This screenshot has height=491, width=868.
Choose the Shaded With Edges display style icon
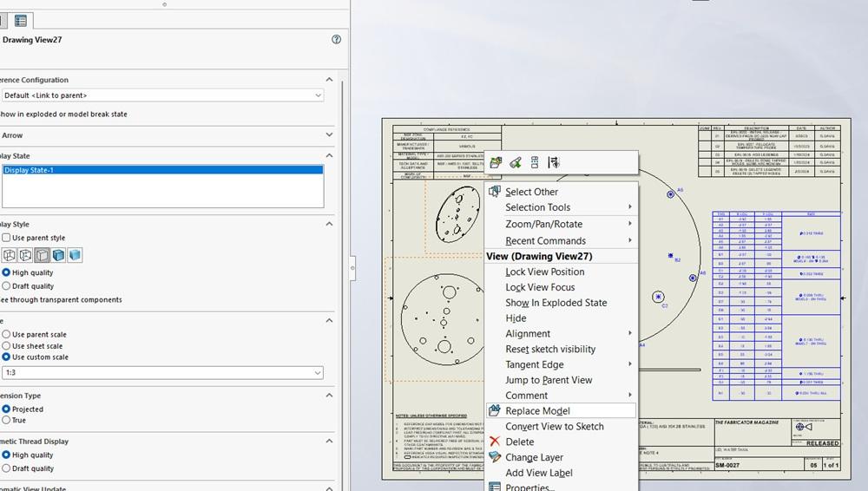[x=58, y=255]
